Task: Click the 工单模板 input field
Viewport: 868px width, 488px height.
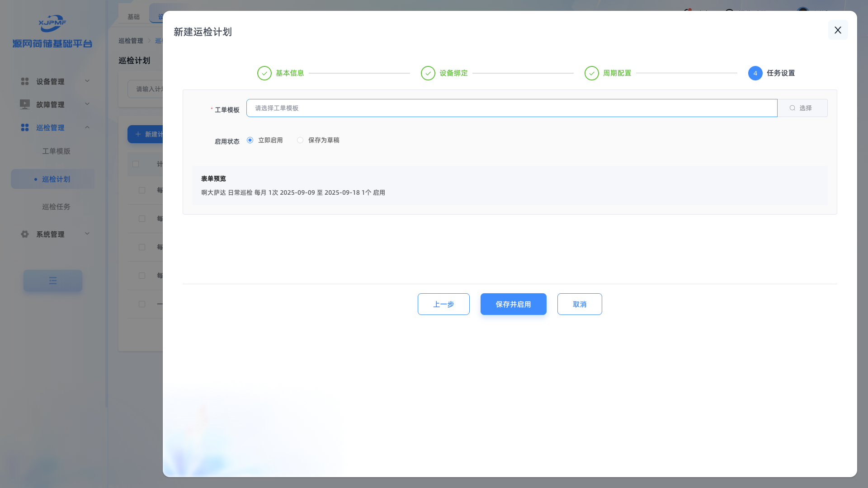Action: [x=511, y=108]
